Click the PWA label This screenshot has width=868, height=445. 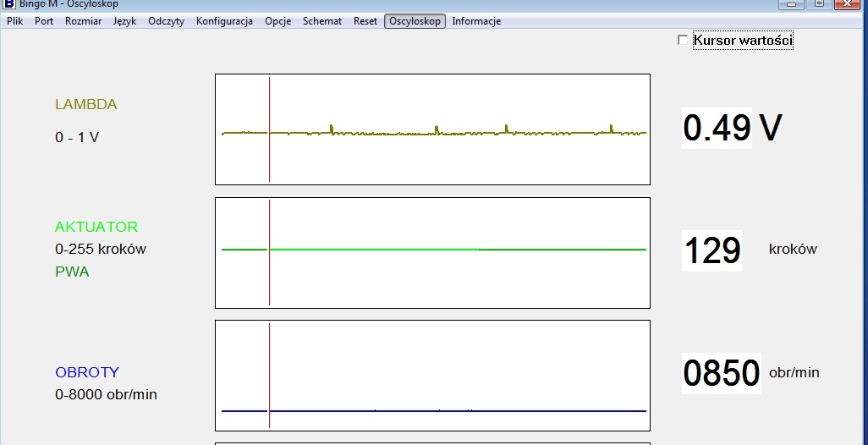(x=72, y=272)
